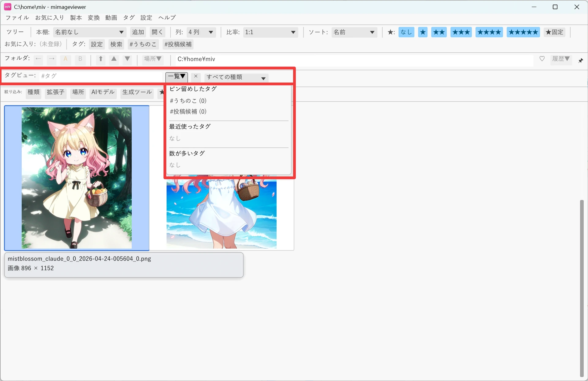Open the 設定 menu in menu bar
The height and width of the screenshot is (381, 588).
point(146,18)
